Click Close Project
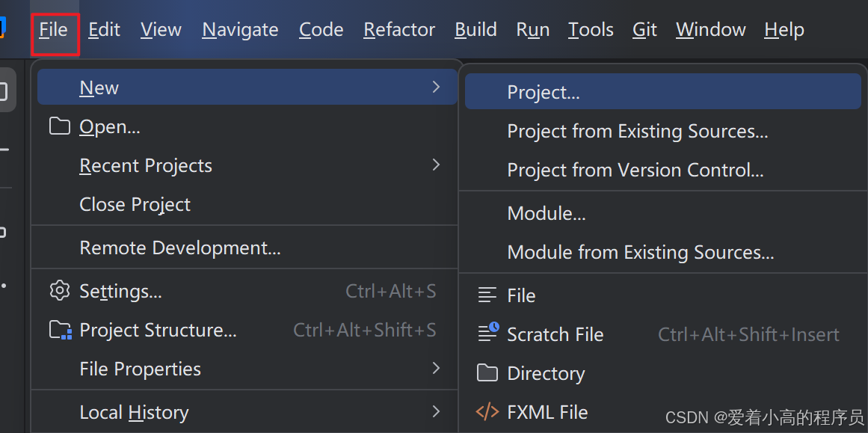Screen dimensions: 868x433 [x=135, y=204]
